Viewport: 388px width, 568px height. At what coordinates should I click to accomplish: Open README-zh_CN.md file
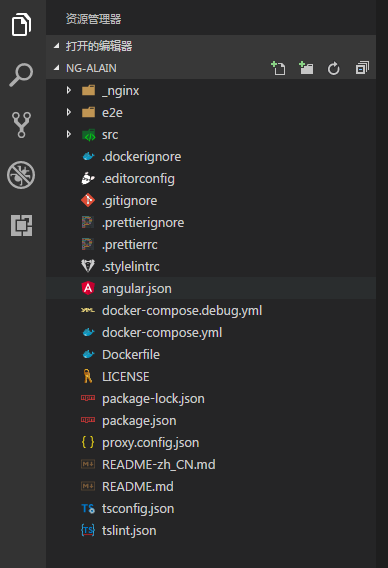211,464
